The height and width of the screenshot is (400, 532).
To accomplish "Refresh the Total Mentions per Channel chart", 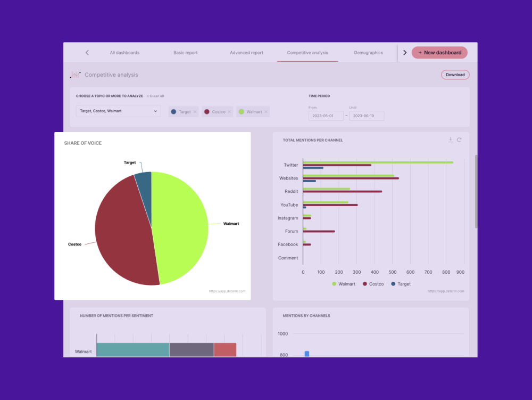I will coord(459,140).
